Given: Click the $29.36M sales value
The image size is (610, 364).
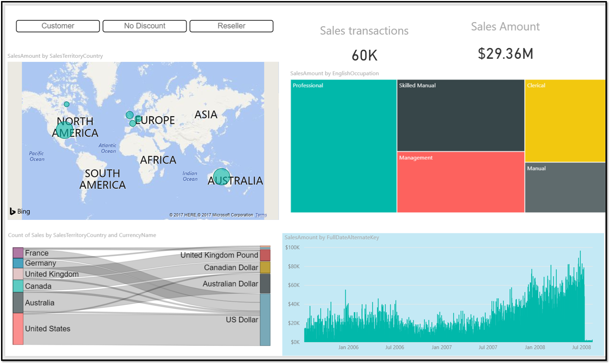Looking at the screenshot, I should (x=506, y=54).
